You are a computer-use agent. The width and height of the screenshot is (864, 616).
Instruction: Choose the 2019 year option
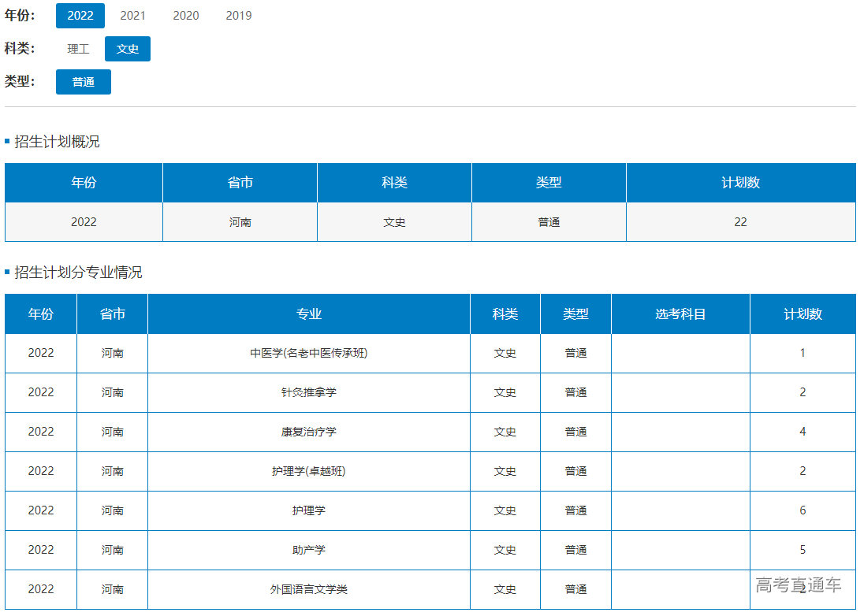click(238, 16)
